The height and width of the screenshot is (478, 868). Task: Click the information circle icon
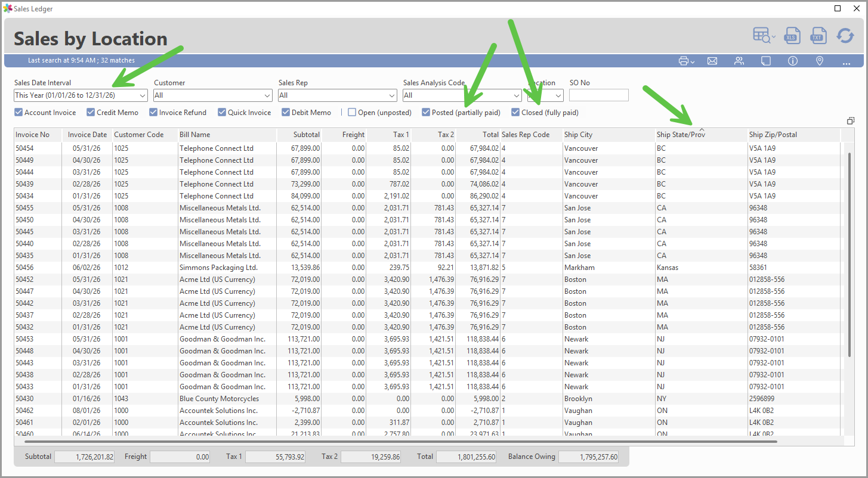coord(793,61)
